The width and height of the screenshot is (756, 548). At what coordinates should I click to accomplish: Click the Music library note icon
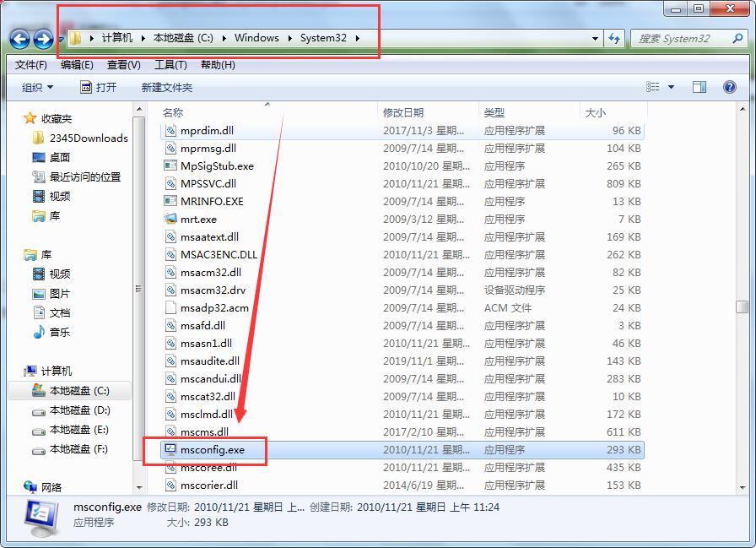click(39, 332)
